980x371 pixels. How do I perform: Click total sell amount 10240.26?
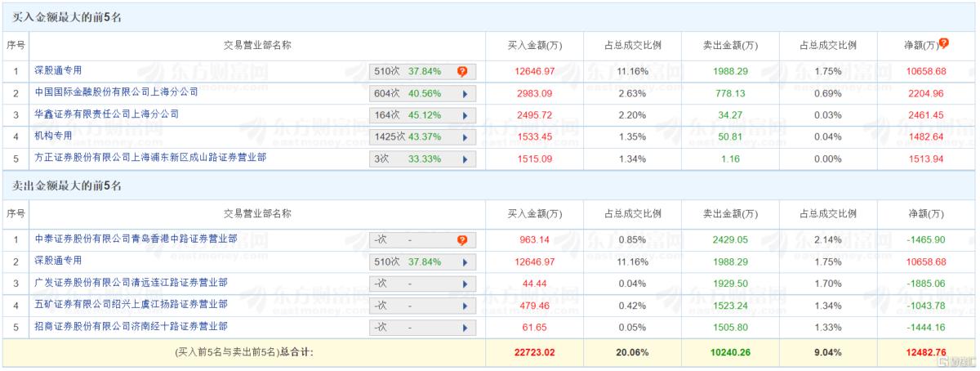tap(729, 352)
